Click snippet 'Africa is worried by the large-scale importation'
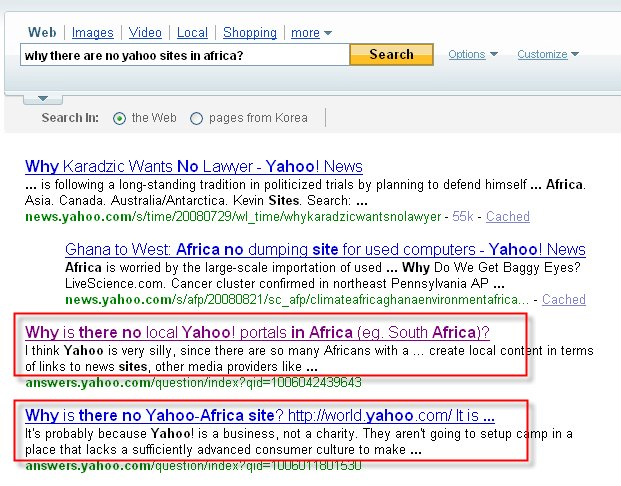This screenshot has height=486, width=621. 322,276
